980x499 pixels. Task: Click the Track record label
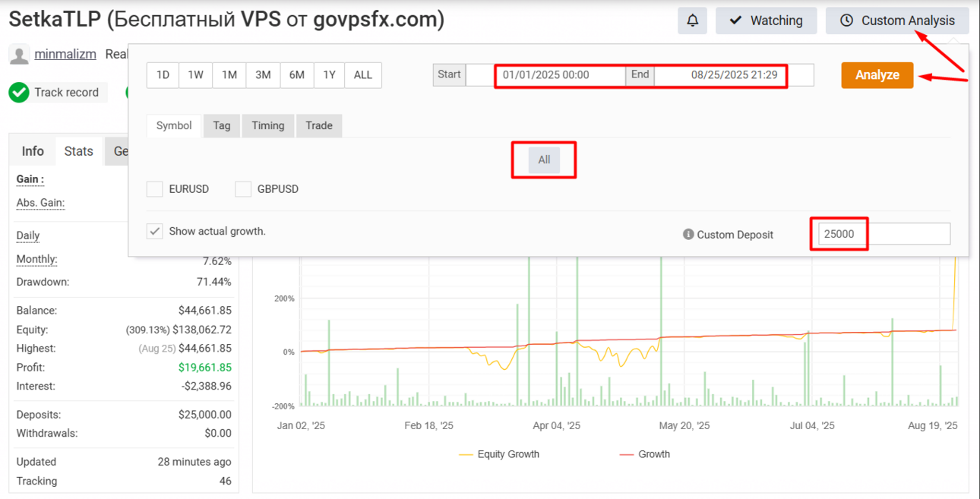67,93
